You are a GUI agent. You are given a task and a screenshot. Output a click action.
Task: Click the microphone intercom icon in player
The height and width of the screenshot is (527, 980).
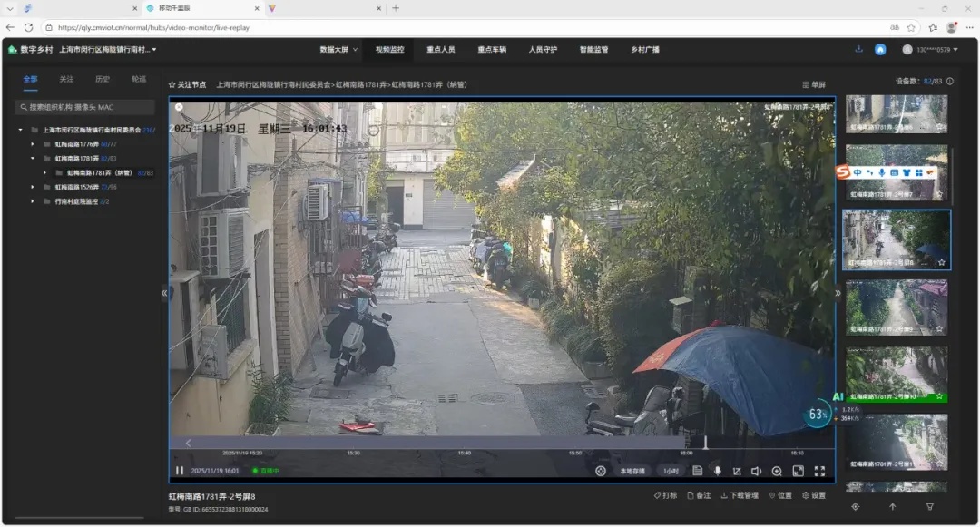[x=717, y=471]
